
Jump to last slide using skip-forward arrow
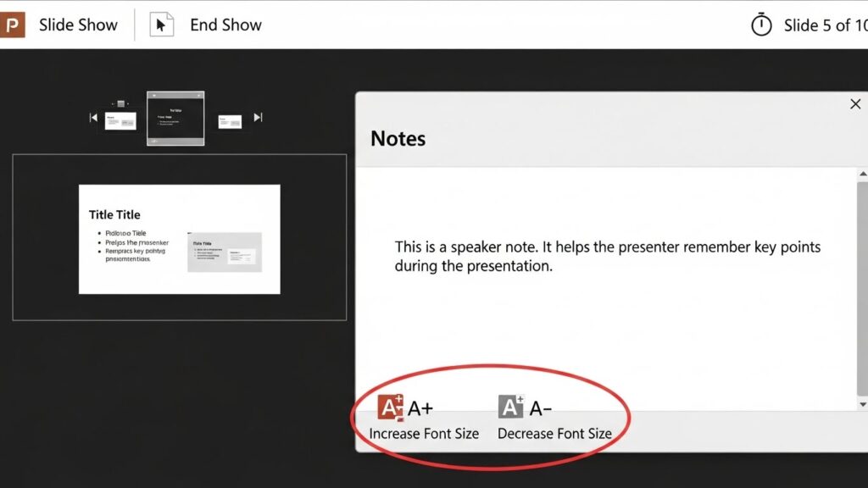[x=259, y=118]
